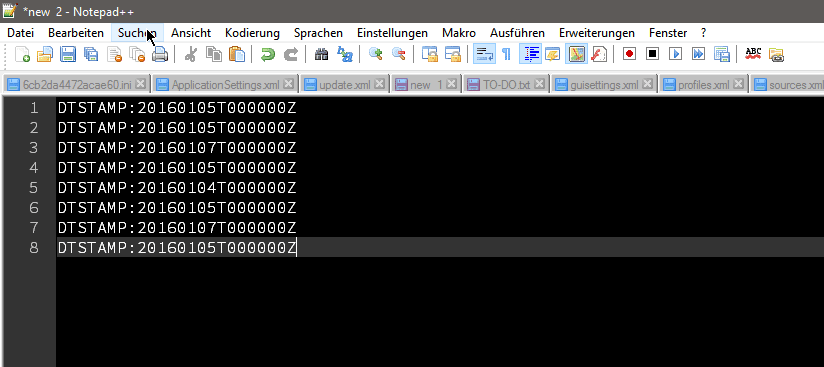Toggle word wrap toolbar button
The image size is (824, 367).
pos(484,54)
